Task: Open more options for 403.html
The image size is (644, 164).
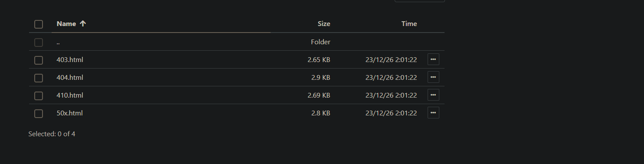Action: pos(433,59)
